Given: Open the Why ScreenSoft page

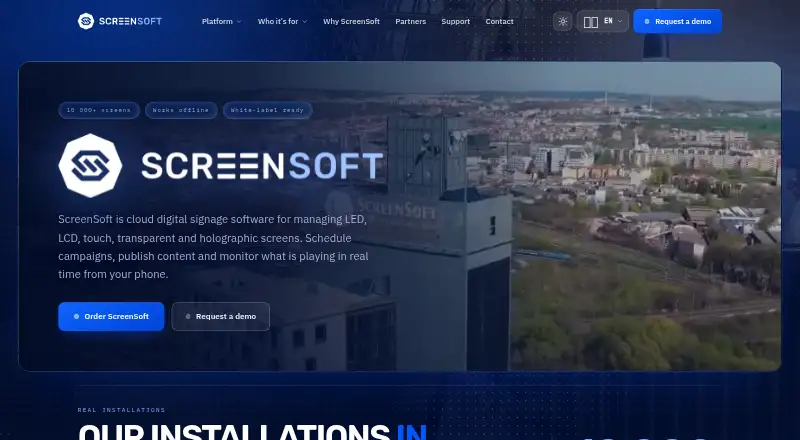Looking at the screenshot, I should [x=351, y=21].
